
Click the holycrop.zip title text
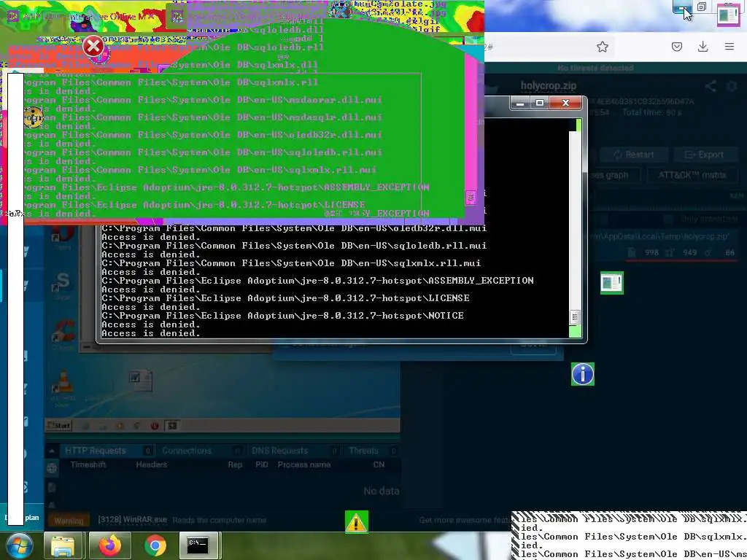[x=549, y=86]
